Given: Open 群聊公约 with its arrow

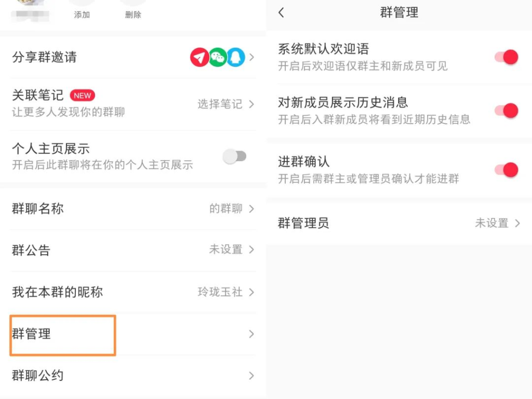Looking at the screenshot, I should tap(251, 376).
